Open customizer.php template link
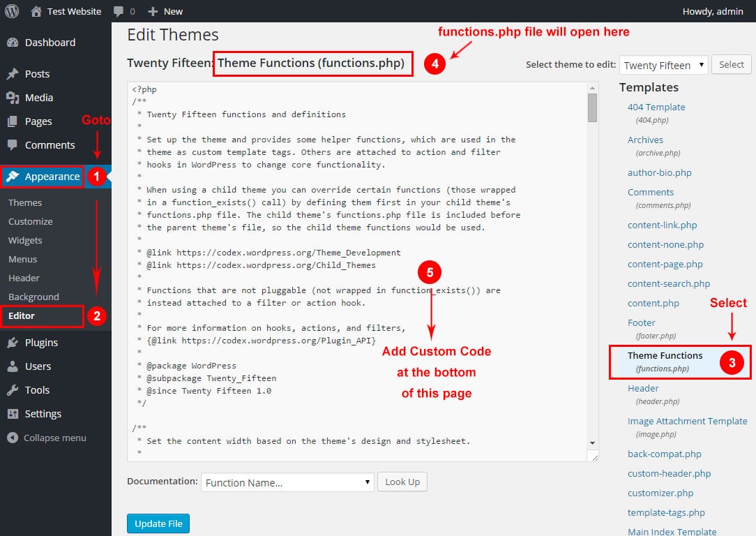The width and height of the screenshot is (756, 536). 660,493
